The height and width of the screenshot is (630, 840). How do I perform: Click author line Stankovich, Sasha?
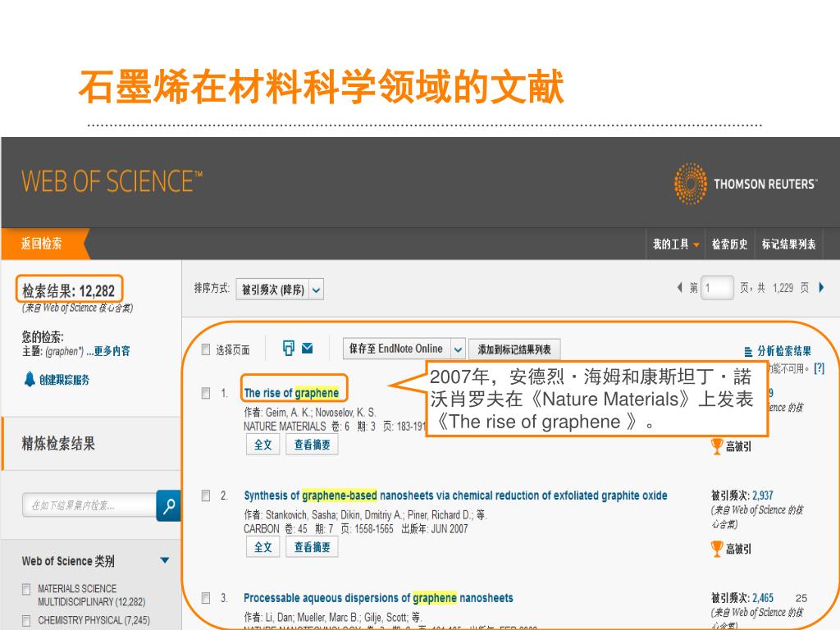click(365, 515)
